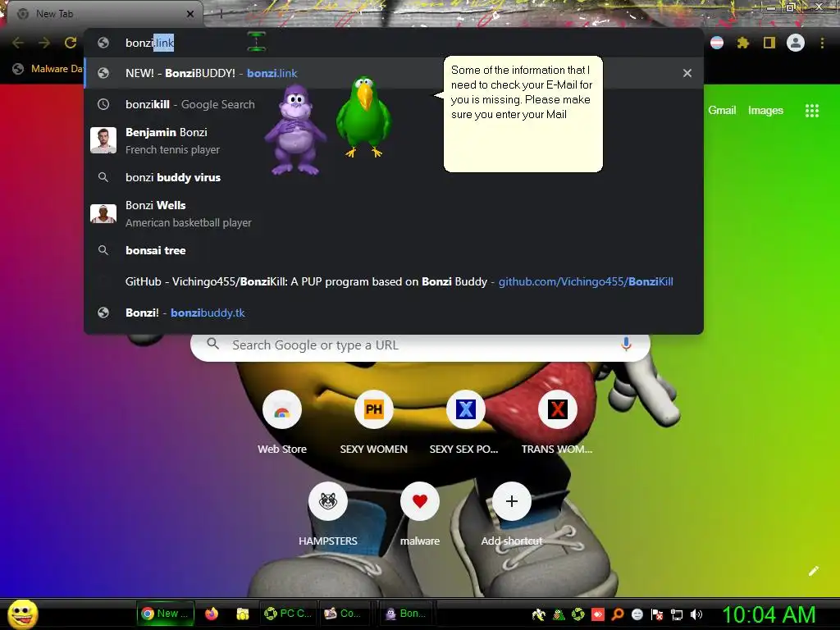
Task: Go forward with the forward arrow
Action: (44, 43)
